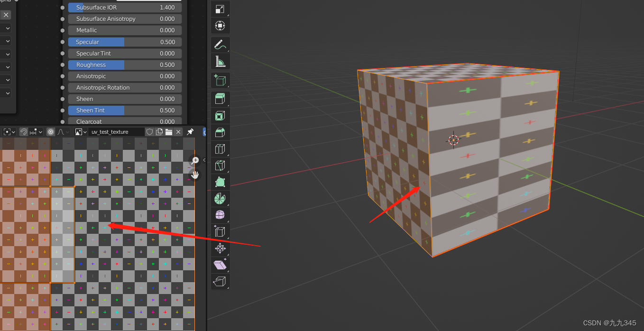Adjust the Anisotropic Rotation slider
Viewport: 644px width, 331px height.
(125, 87)
